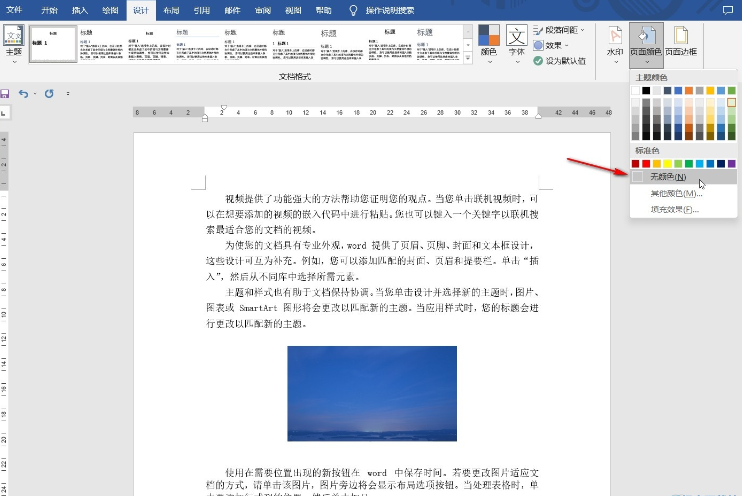742x496 pixels.
Task: Click the Save icon in quick access toolbar
Action: (5, 94)
